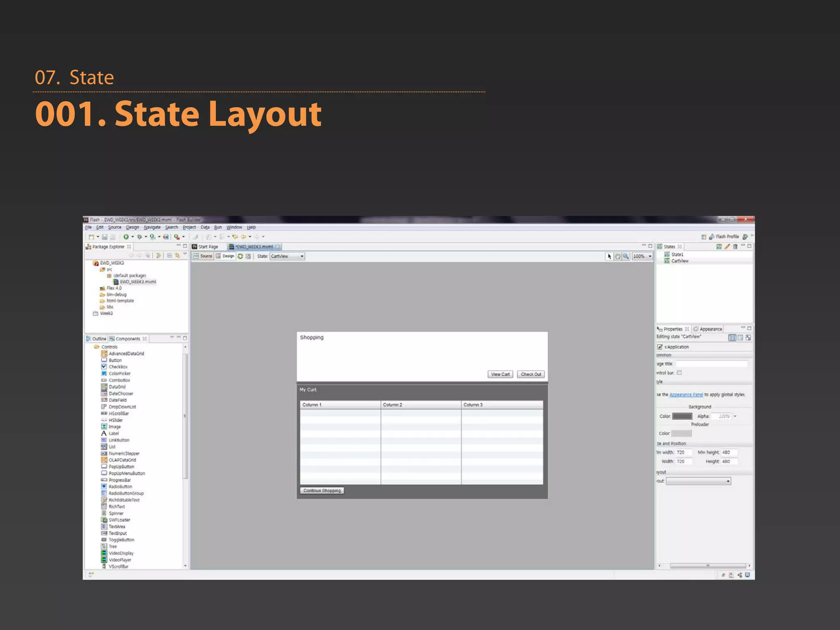The width and height of the screenshot is (840, 630).
Task: Close the EWD_WEEK3.mxml editor tab
Action: click(x=278, y=247)
